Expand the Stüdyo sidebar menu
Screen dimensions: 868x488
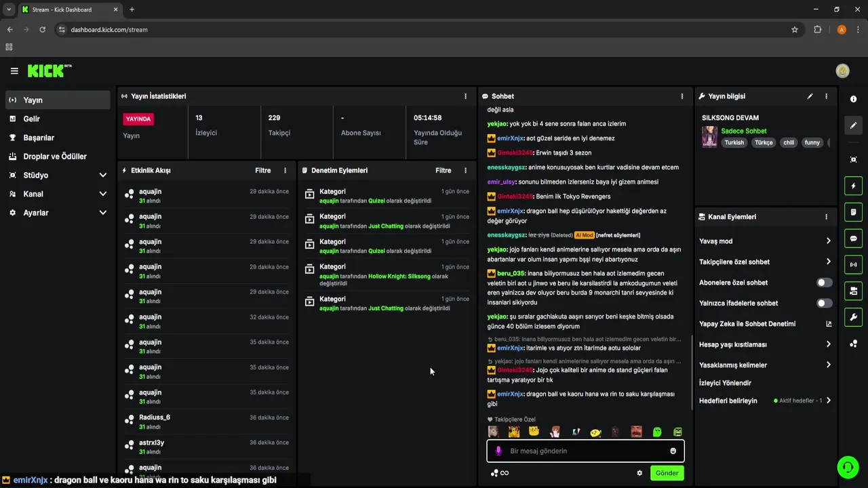[x=57, y=175]
